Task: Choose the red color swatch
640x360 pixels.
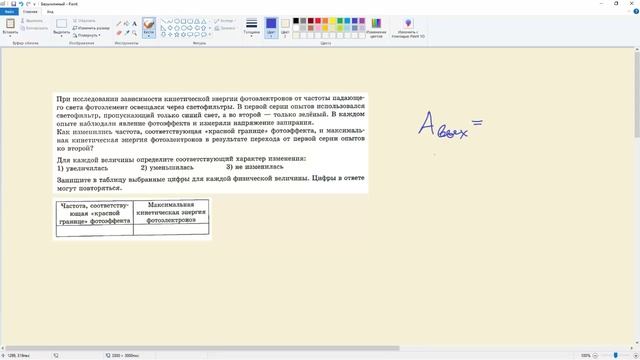Action: point(318,21)
